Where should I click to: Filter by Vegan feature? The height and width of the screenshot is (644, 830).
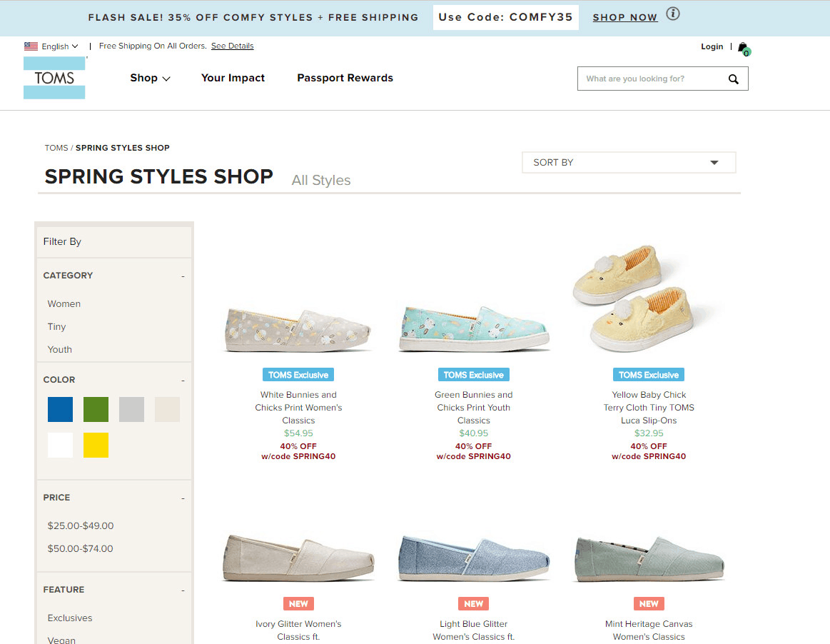(x=61, y=640)
